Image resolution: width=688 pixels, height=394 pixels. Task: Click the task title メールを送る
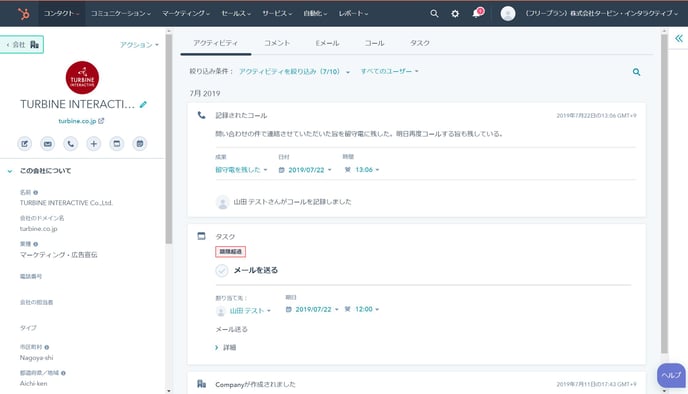click(x=256, y=270)
